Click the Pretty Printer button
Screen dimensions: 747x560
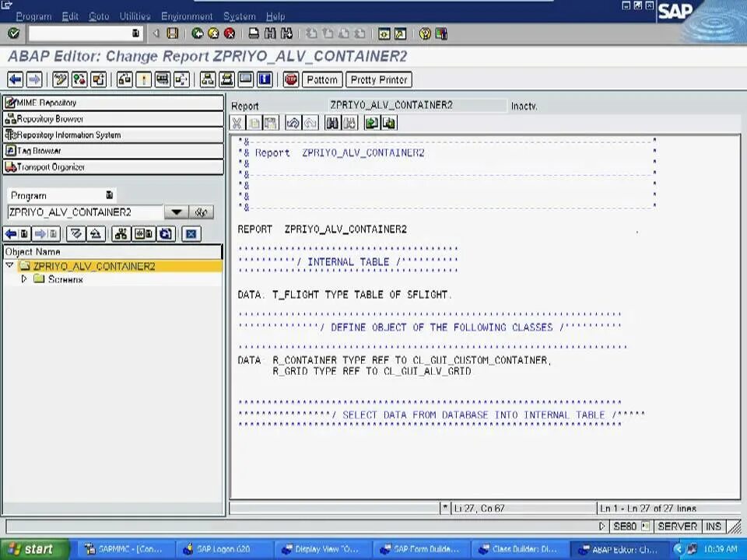point(379,79)
